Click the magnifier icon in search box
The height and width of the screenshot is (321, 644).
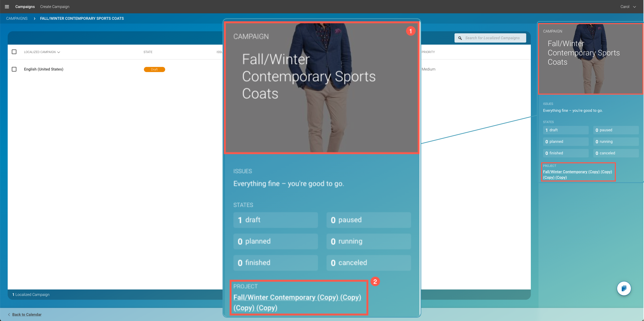point(460,38)
